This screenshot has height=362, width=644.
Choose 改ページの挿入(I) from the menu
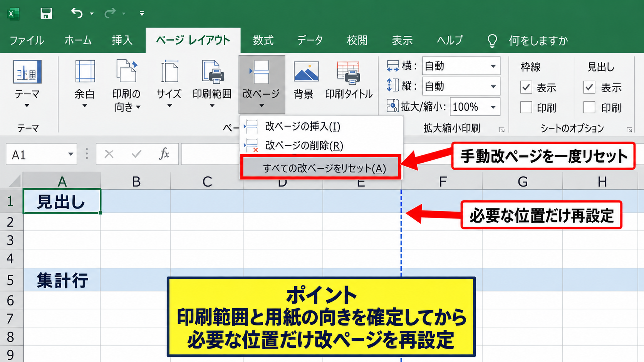[x=321, y=126]
